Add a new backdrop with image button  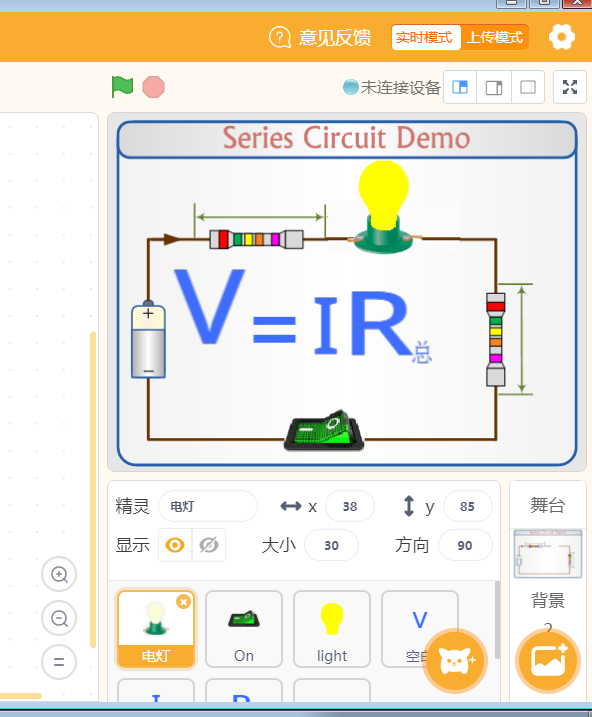click(548, 661)
